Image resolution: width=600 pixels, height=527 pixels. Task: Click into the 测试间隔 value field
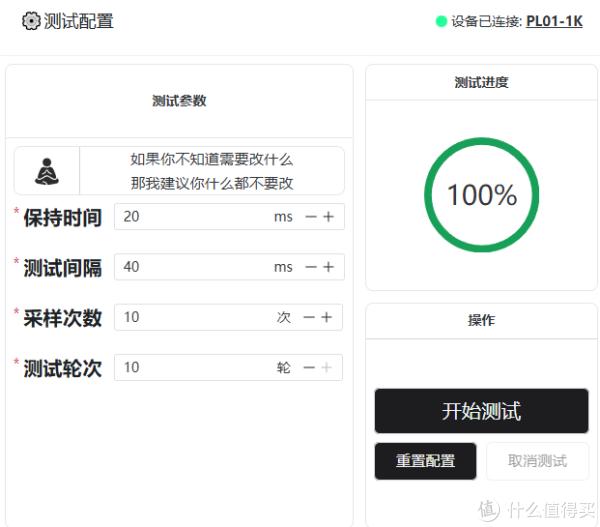pyautogui.click(x=190, y=267)
